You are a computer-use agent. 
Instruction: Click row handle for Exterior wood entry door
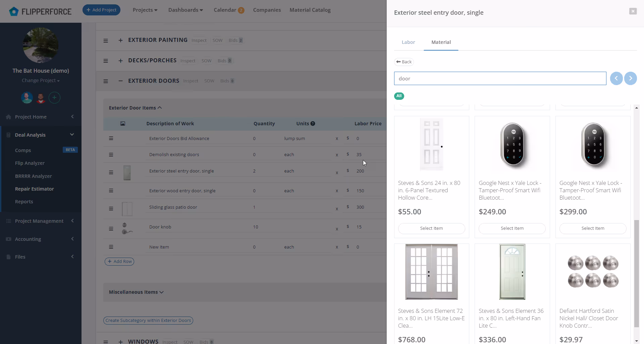[111, 191]
